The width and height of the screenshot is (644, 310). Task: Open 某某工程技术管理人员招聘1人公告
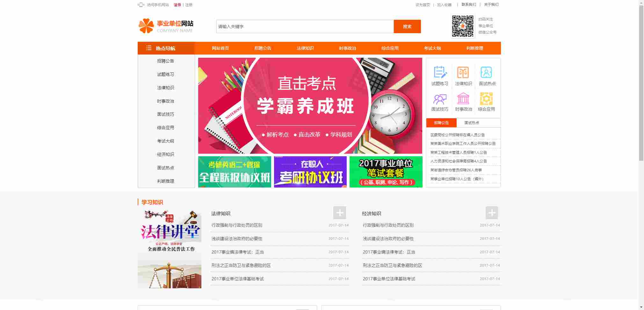(x=459, y=152)
